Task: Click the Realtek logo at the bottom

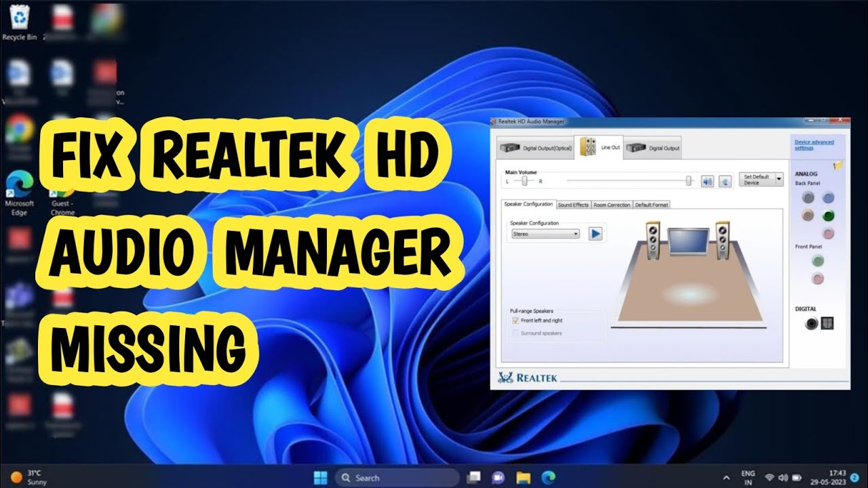Action: [528, 378]
